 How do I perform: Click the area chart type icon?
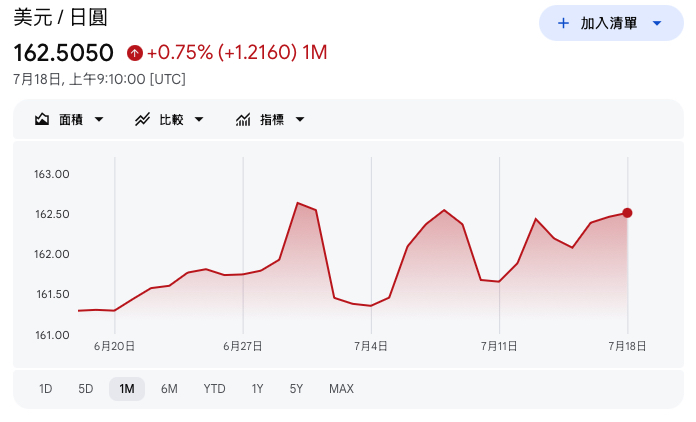42,119
